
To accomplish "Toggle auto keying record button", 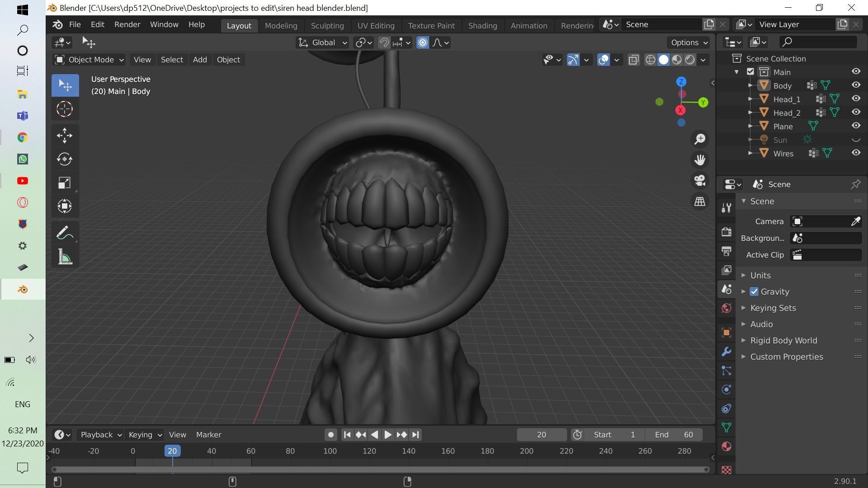I will click(330, 435).
